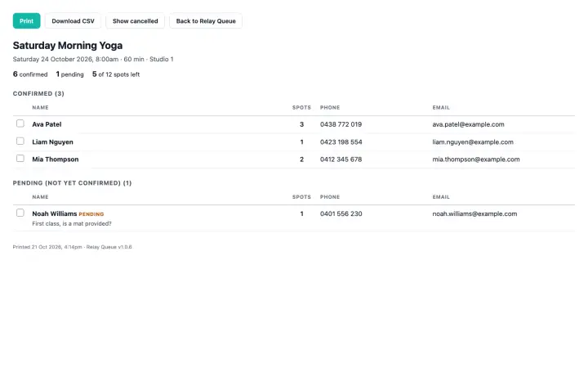Click Noah's note about mat provided
This screenshot has height=368, width=588.
tap(72, 223)
